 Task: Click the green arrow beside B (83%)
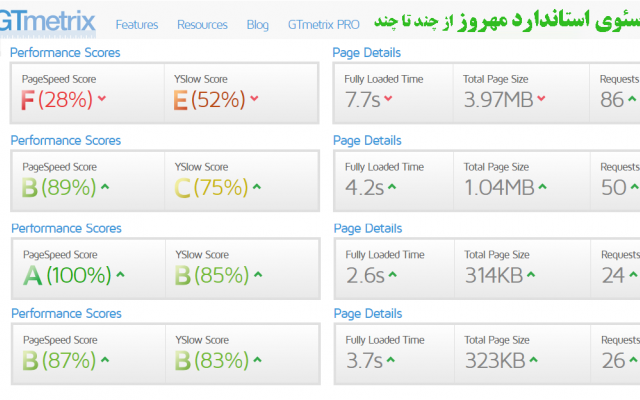click(257, 360)
